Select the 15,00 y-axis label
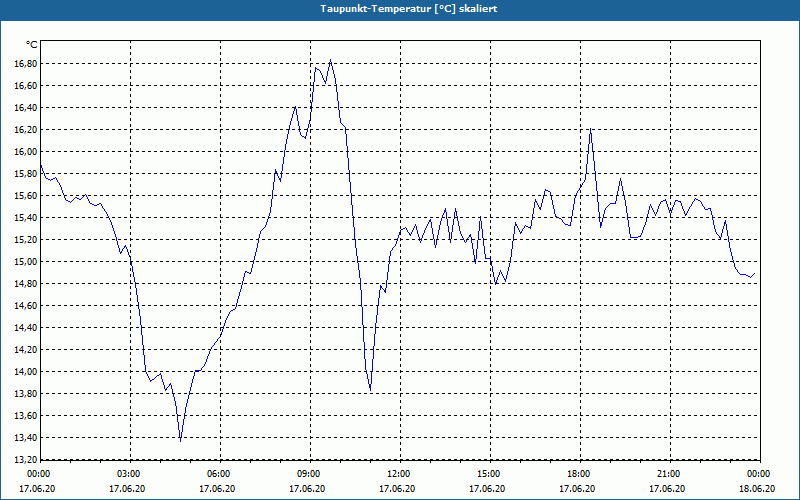The height and width of the screenshot is (500, 800). coord(26,262)
